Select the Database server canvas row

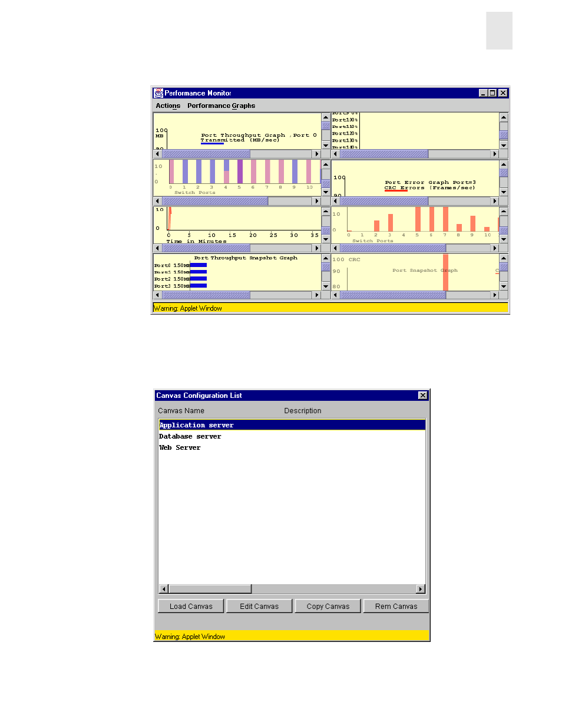coord(292,436)
